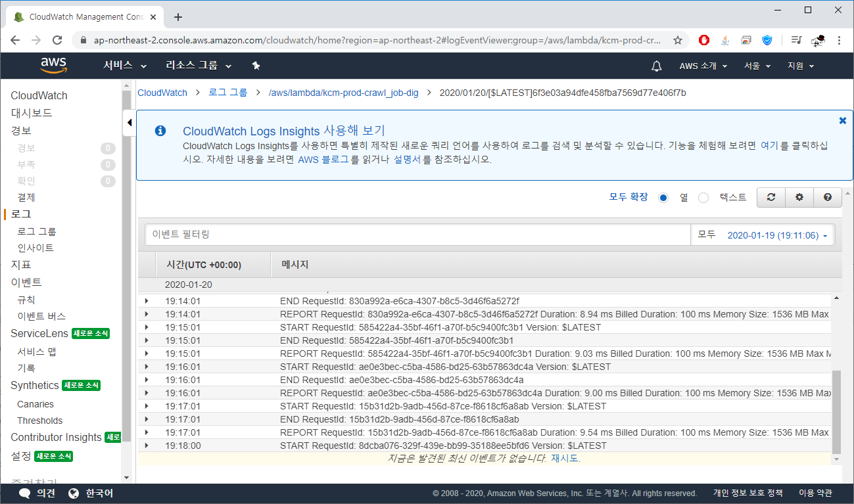
Task: Open the 서울 region dropdown
Action: (x=756, y=66)
